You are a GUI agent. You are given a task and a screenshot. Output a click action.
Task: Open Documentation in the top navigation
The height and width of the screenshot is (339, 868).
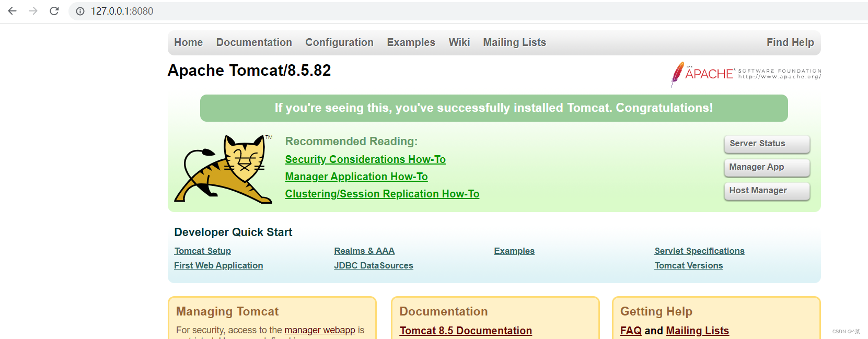click(254, 42)
